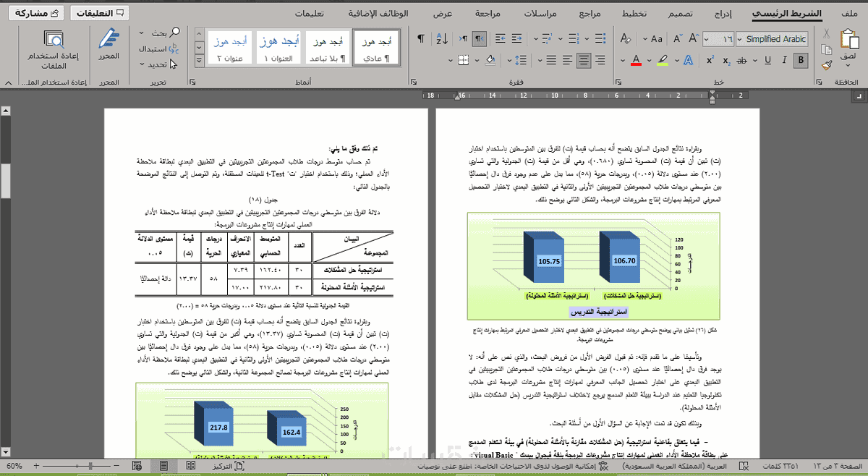868x476 pixels.
Task: Apply the Normal (عادي) style
Action: (x=376, y=48)
